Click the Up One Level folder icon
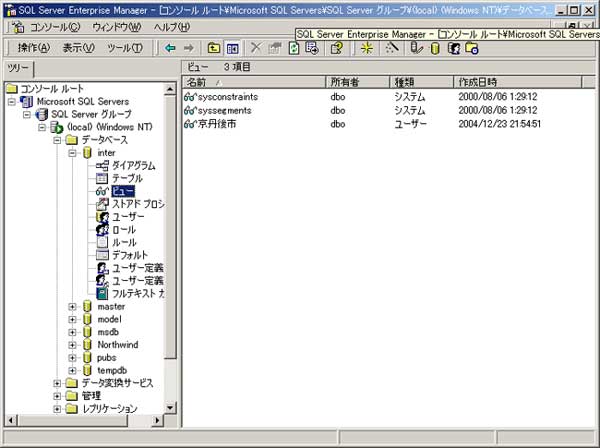The width and height of the screenshot is (600, 448). point(214,48)
